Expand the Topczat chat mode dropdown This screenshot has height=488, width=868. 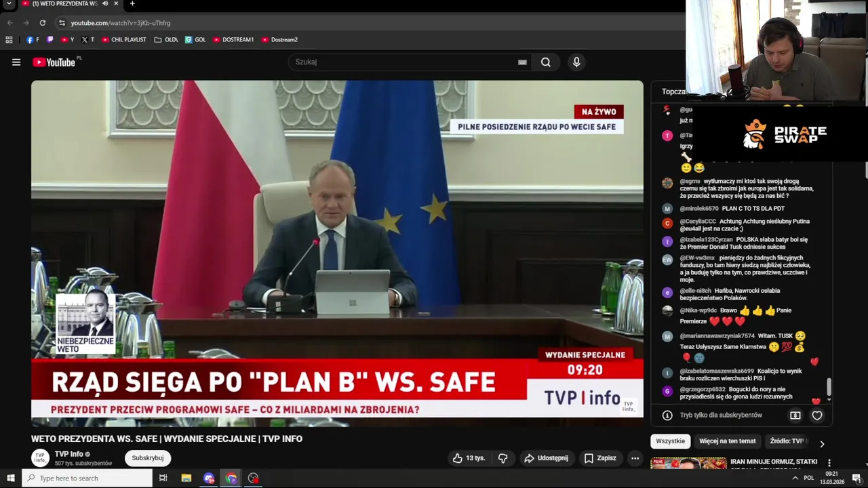pyautogui.click(x=673, y=91)
